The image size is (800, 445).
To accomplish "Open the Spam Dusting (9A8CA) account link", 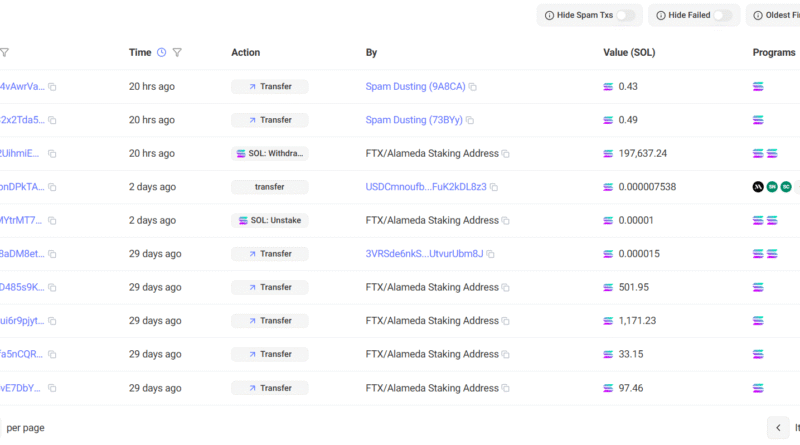I will [415, 87].
